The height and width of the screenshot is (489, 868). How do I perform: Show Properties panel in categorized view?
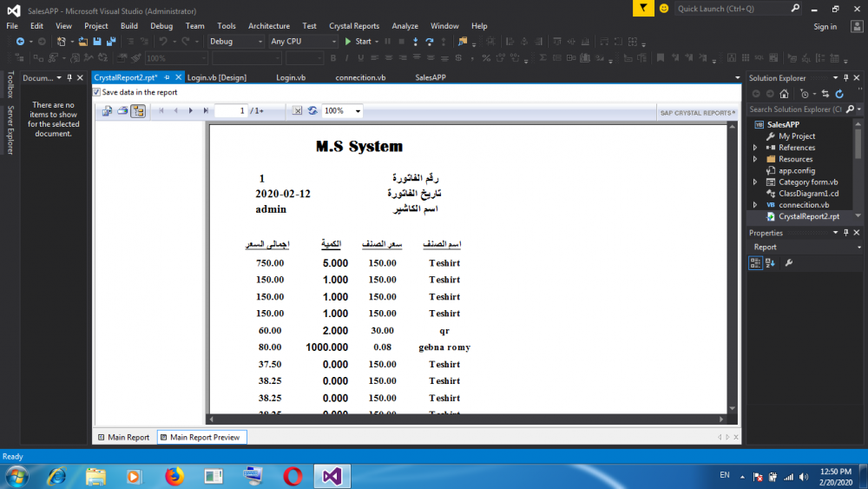click(x=755, y=263)
